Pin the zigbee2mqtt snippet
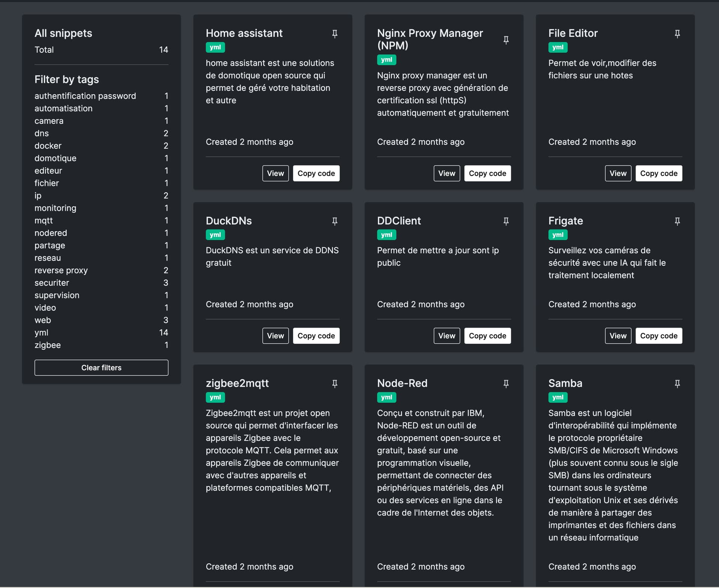Image resolution: width=719 pixels, height=588 pixels. pos(335,384)
